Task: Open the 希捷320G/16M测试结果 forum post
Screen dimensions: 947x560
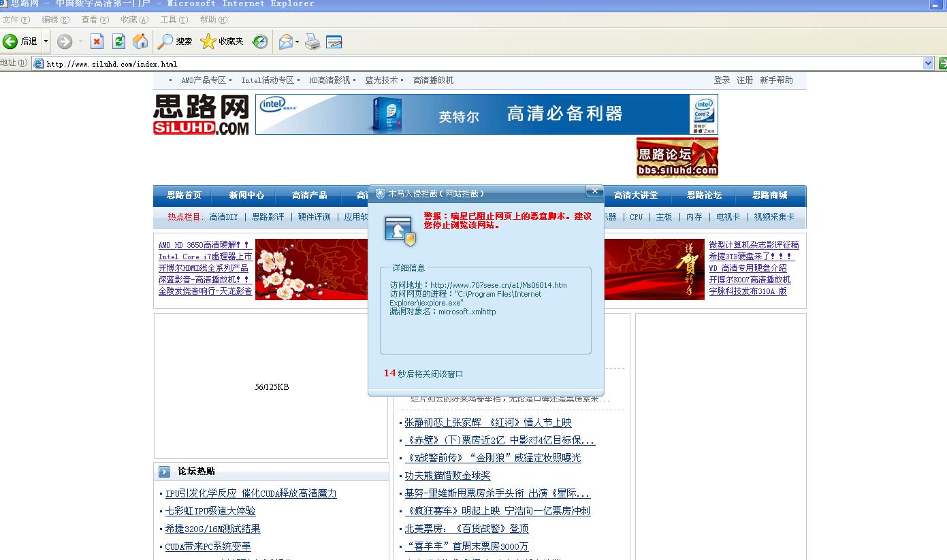Action: click(x=212, y=529)
